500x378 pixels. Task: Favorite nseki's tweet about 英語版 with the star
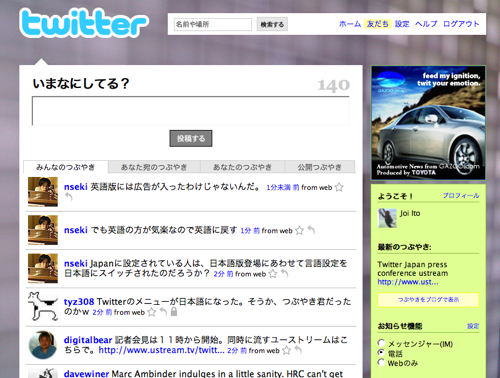339,187
